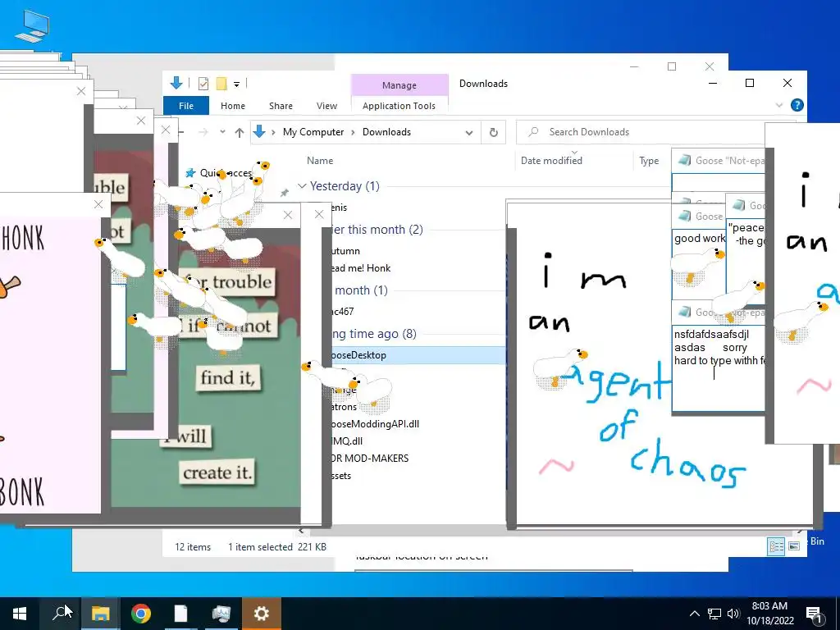Click the Up one level arrow

[x=239, y=132]
